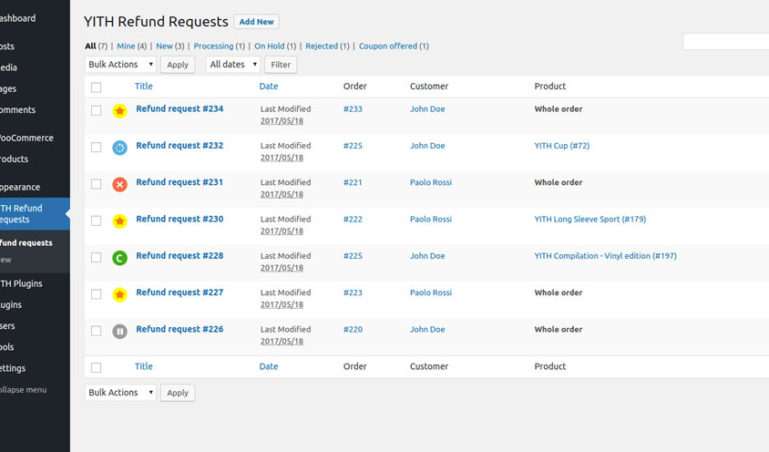
Task: Show All refund requests filter
Action: click(x=91, y=46)
